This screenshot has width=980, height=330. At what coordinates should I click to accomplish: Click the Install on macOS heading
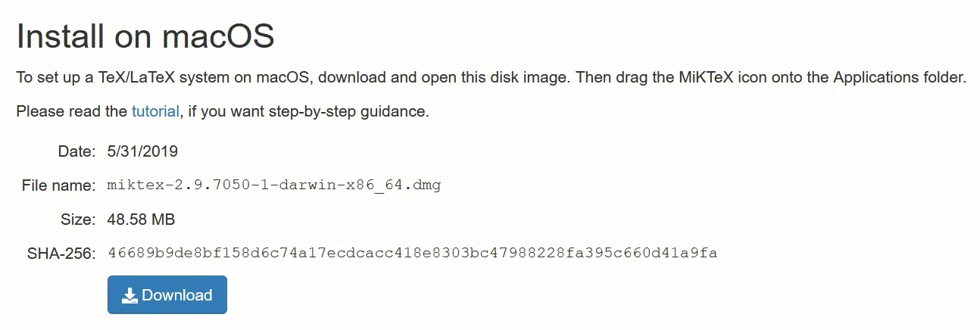click(145, 36)
